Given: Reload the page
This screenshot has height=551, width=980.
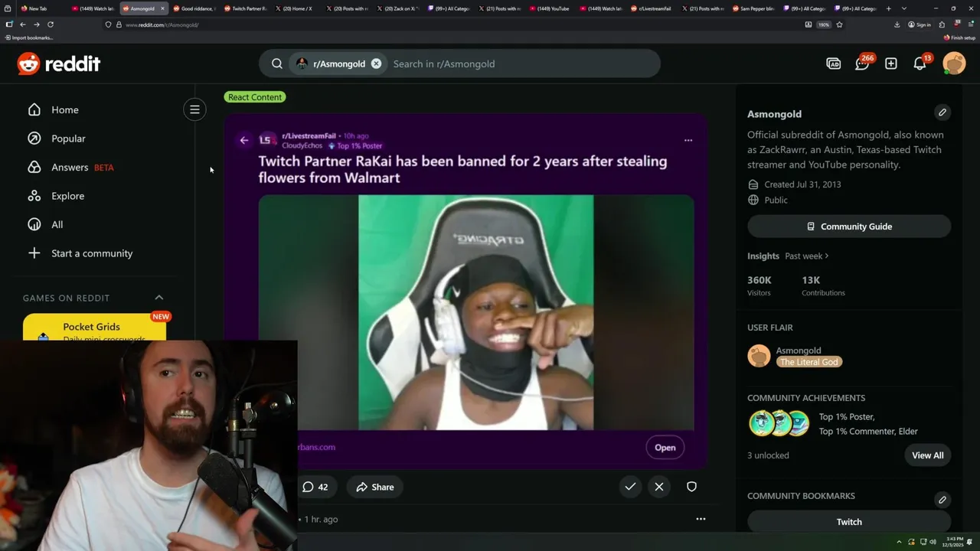Looking at the screenshot, I should point(51,24).
